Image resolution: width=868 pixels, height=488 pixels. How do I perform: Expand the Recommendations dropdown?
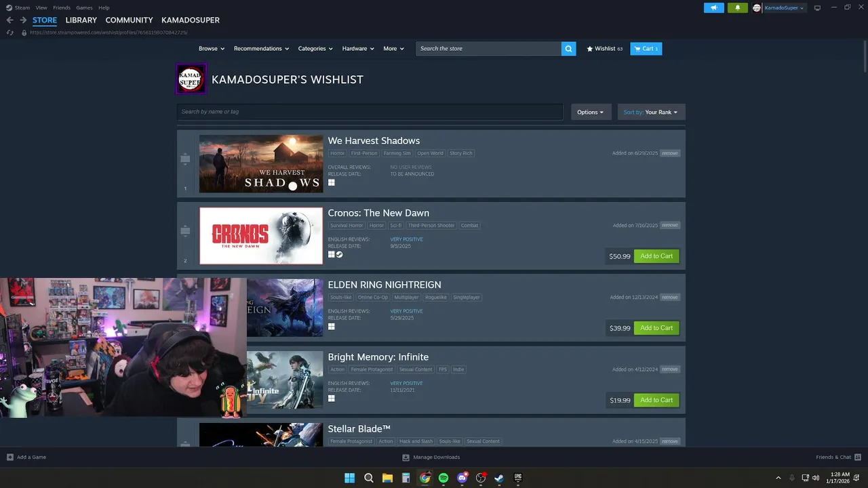pyautogui.click(x=261, y=49)
